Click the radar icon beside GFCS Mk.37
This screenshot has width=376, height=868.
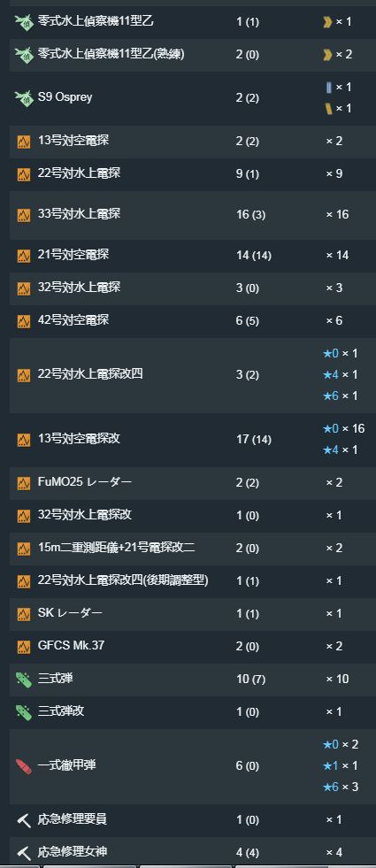(x=24, y=647)
